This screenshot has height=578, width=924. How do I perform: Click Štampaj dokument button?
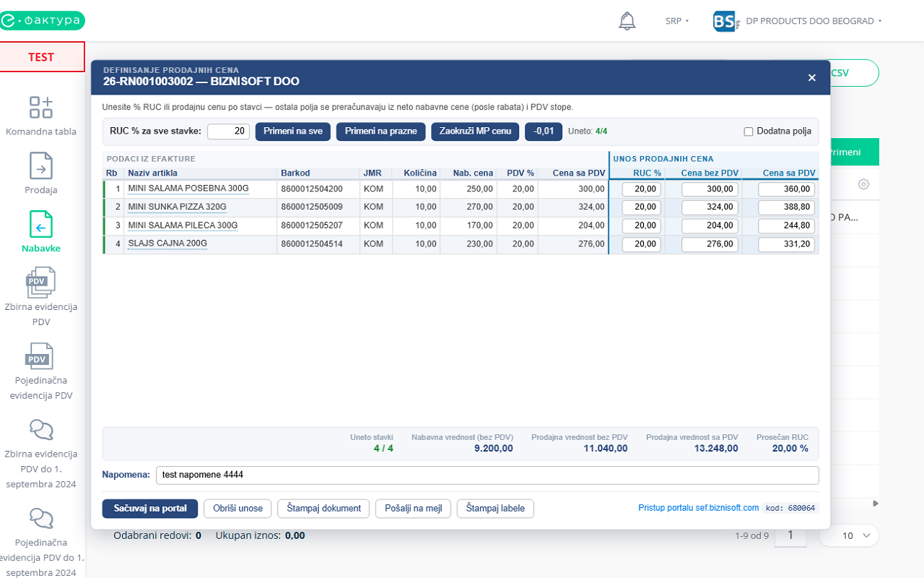323,509
